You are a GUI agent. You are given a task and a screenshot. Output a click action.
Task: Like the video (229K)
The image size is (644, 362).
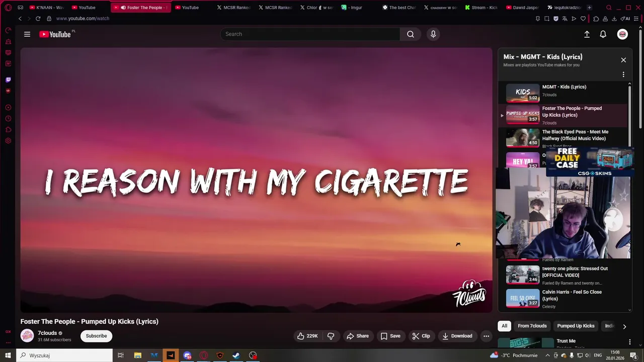307,336
